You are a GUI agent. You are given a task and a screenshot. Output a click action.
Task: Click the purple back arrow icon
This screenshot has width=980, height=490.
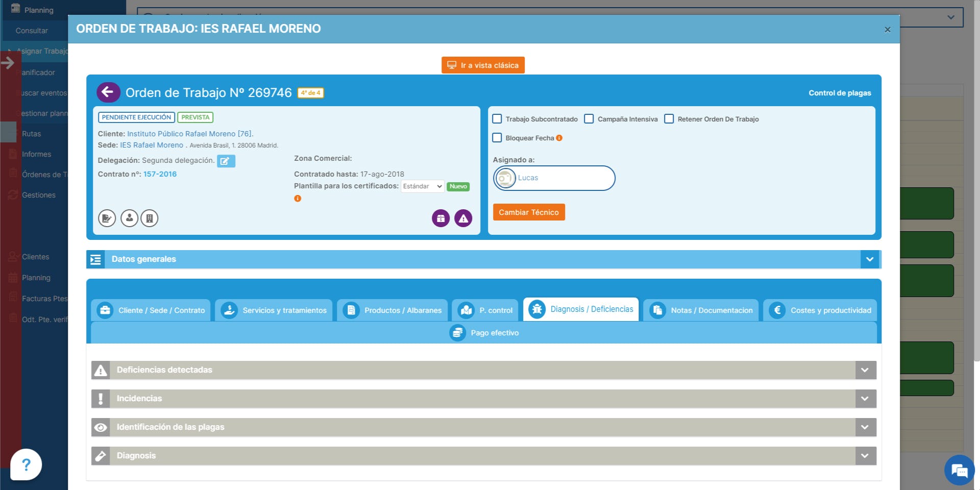pos(108,92)
